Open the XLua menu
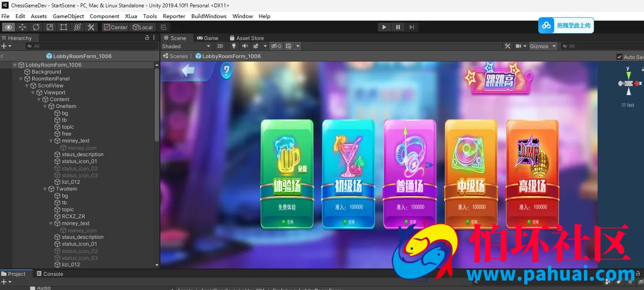Screen dimensions: 644x290 click(131, 16)
